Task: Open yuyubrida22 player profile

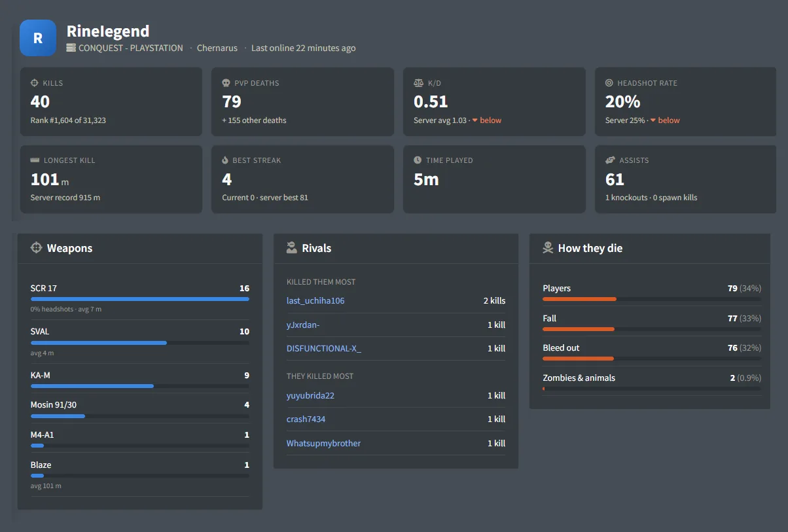Action: click(310, 395)
